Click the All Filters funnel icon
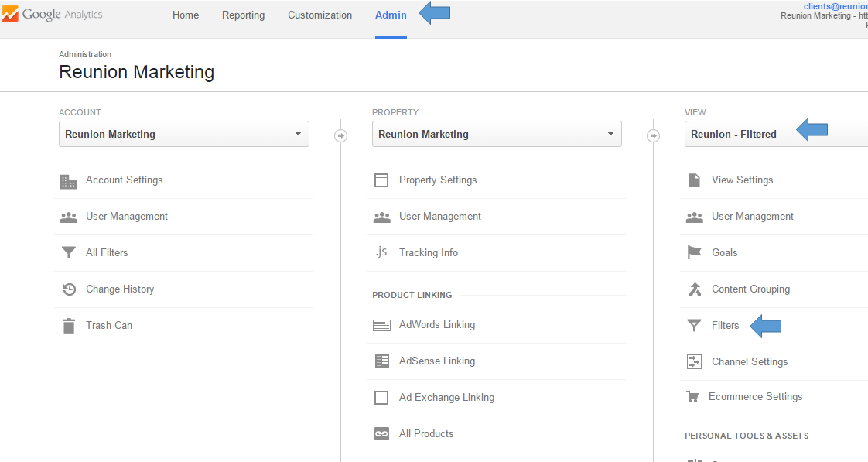Image resolution: width=868 pixels, height=462 pixels. (69, 252)
